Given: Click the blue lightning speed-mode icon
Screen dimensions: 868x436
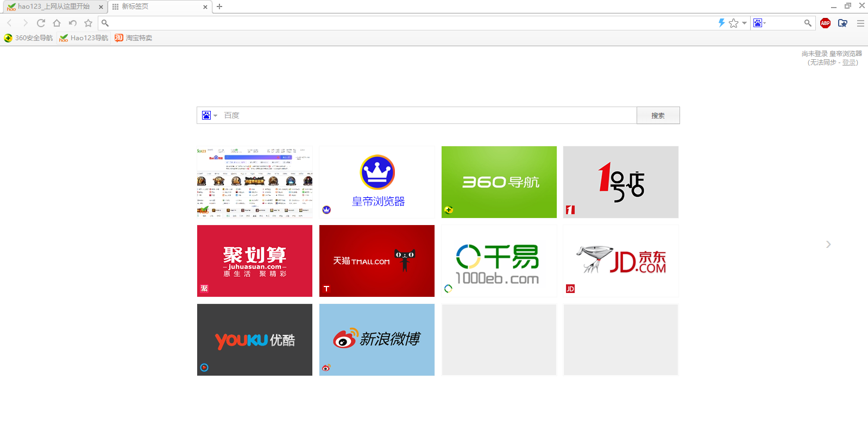Looking at the screenshot, I should 721,23.
